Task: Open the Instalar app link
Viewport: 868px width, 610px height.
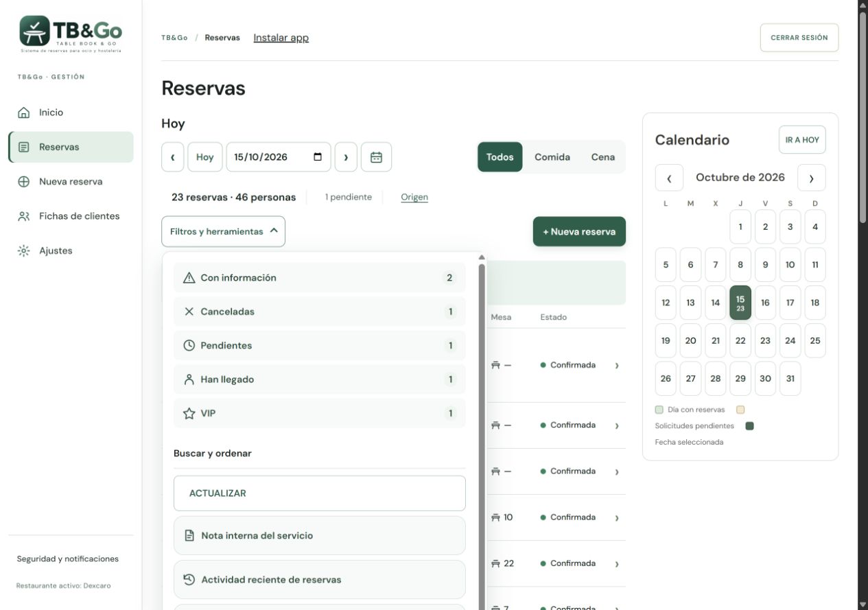Action: point(281,38)
